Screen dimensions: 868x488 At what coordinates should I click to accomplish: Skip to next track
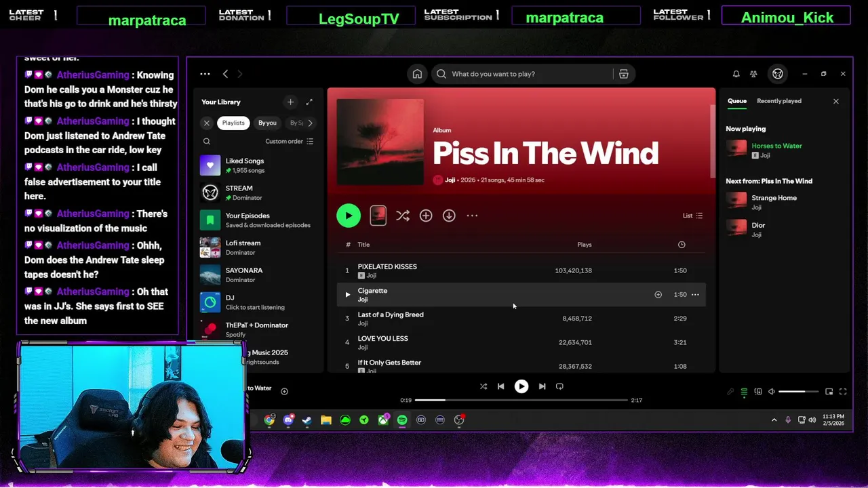click(542, 386)
